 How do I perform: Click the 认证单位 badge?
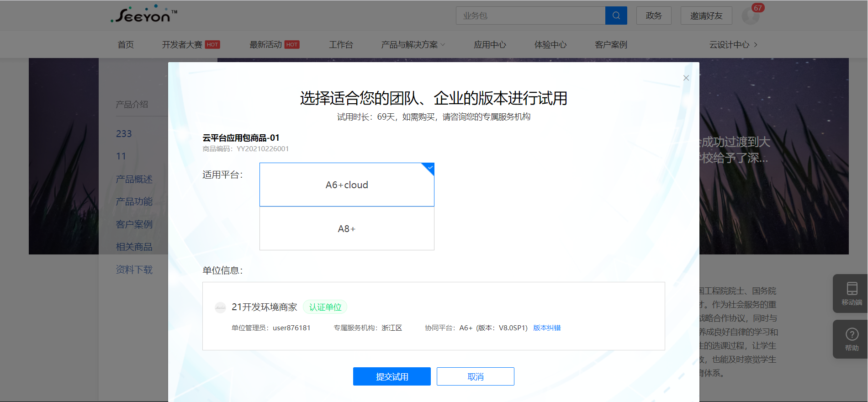pyautogui.click(x=325, y=307)
